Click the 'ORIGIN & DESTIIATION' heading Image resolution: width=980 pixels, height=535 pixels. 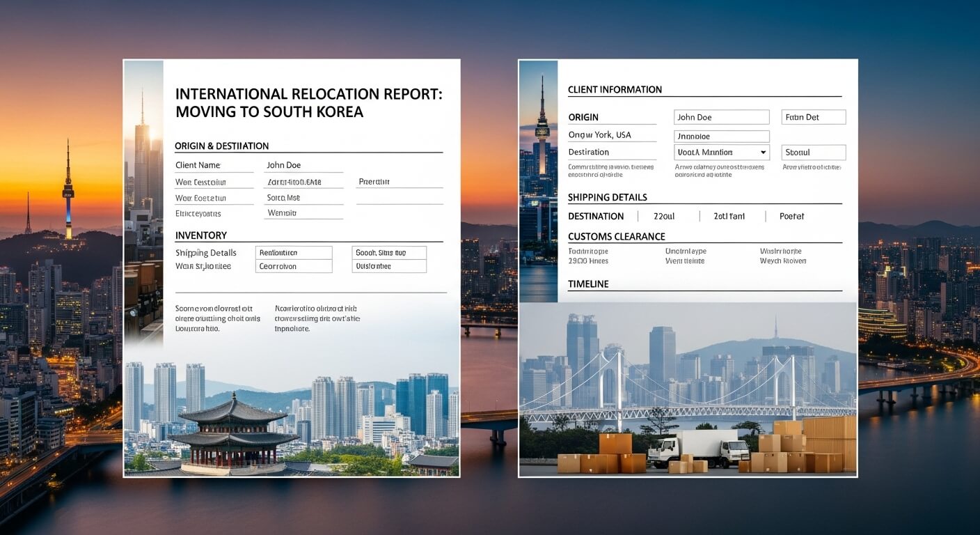pos(222,146)
